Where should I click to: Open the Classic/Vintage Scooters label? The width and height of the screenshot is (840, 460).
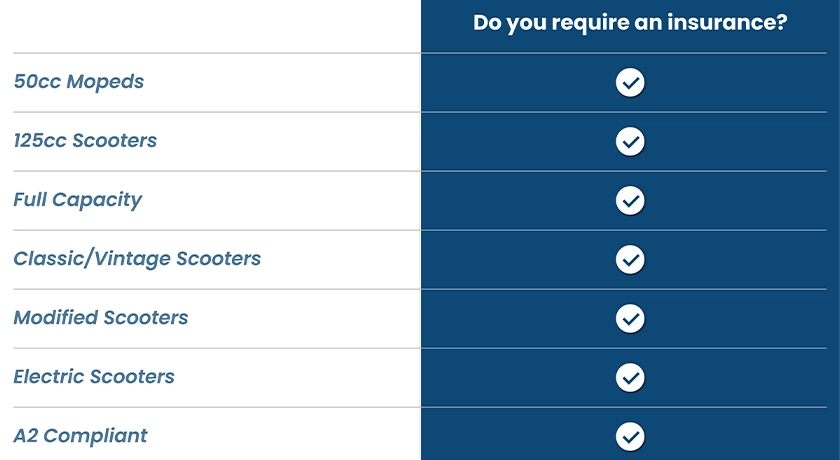[x=137, y=259]
